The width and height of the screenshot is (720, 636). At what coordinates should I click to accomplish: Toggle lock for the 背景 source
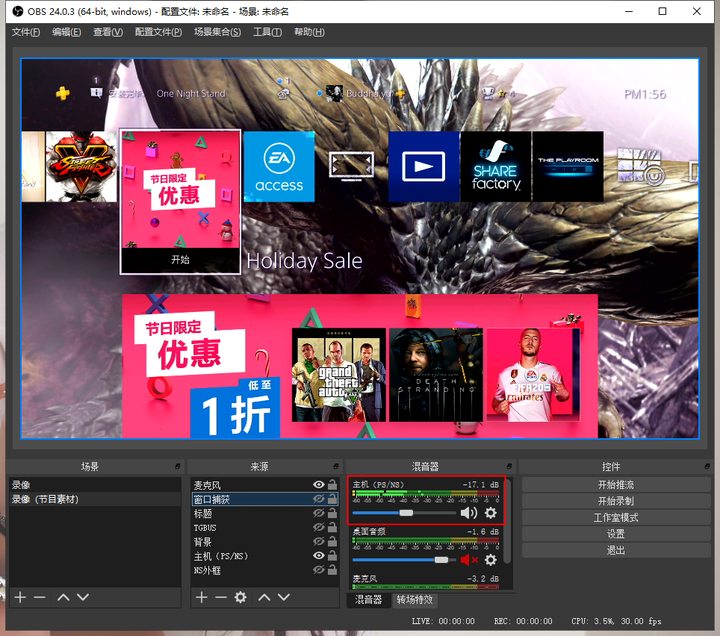pos(332,541)
